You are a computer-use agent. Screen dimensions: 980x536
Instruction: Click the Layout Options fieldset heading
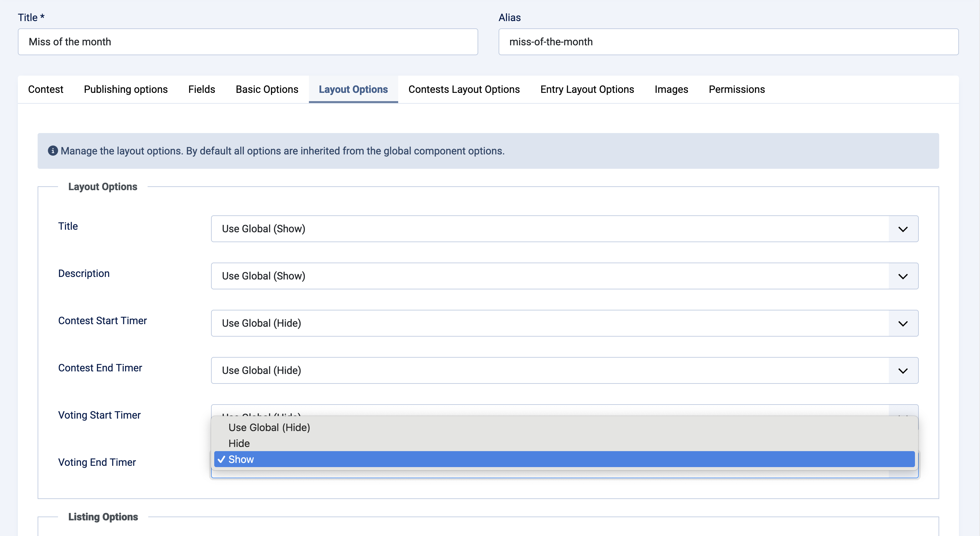103,187
